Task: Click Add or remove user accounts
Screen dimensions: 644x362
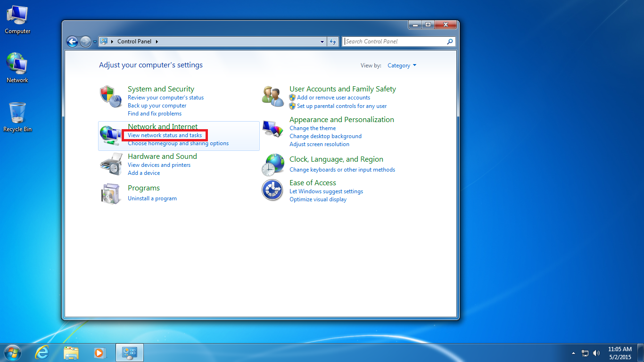Action: pyautogui.click(x=333, y=98)
